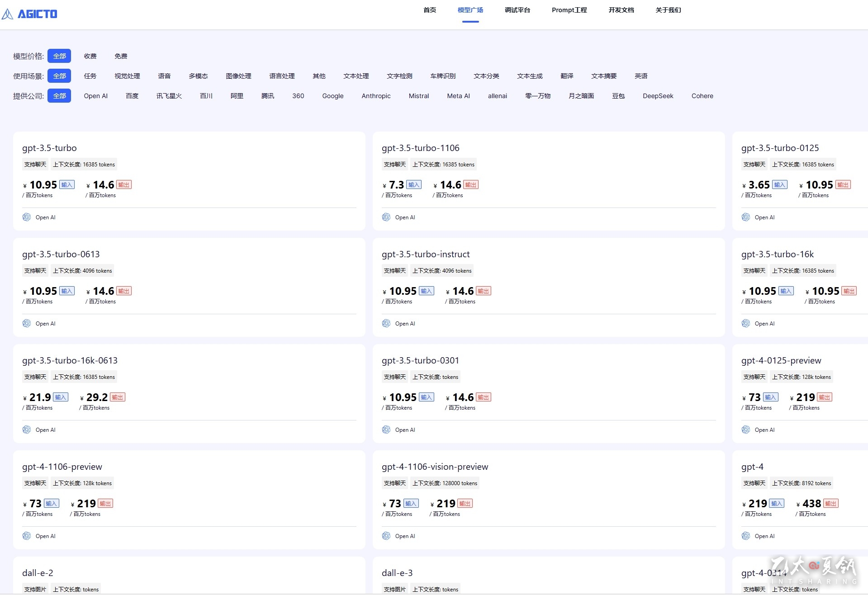Filter provider by Anthropic
The width and height of the screenshot is (868, 595).
(x=376, y=96)
